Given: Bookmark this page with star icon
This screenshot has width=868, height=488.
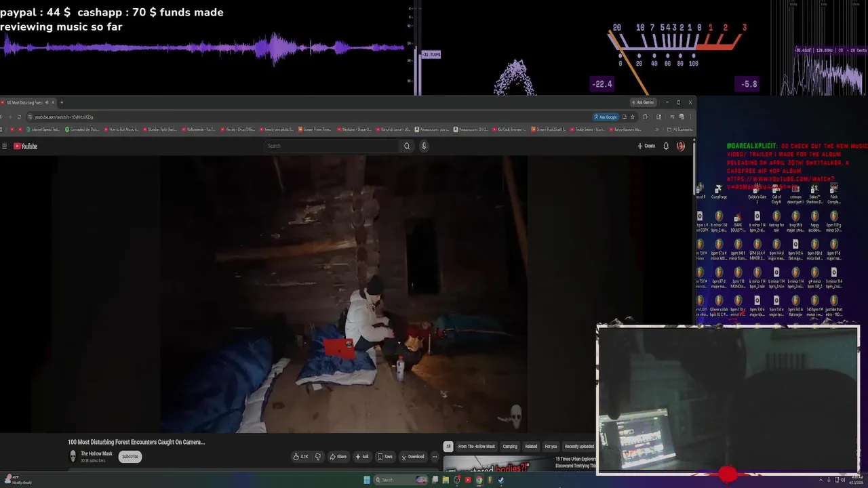Looking at the screenshot, I should click(633, 117).
